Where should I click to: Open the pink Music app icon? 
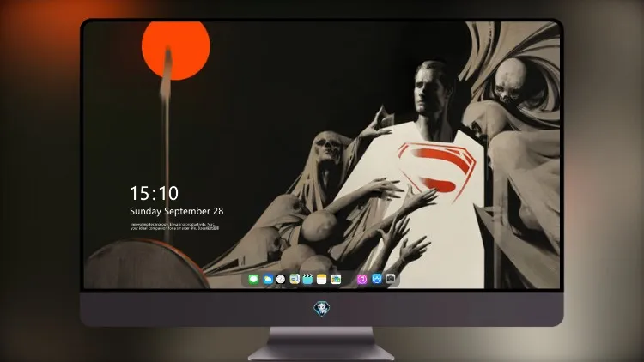click(x=361, y=279)
